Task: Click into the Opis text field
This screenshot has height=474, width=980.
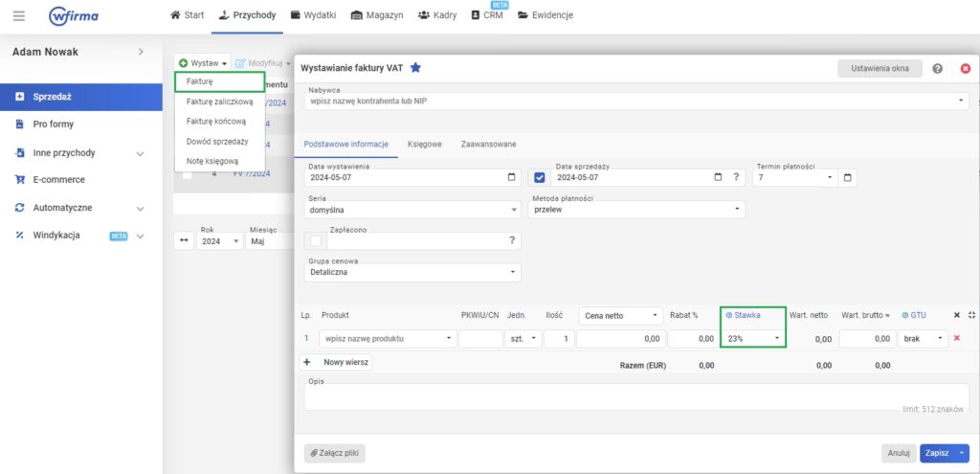Action: (635, 397)
